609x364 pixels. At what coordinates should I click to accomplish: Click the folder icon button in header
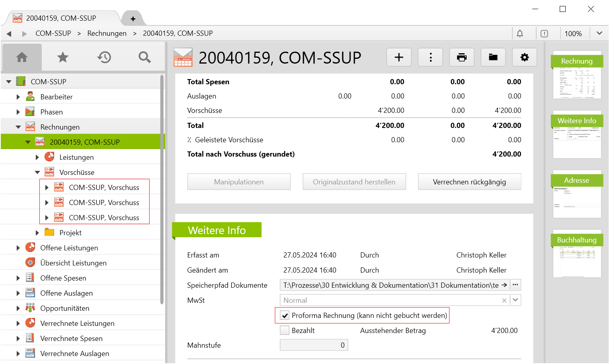(x=493, y=58)
